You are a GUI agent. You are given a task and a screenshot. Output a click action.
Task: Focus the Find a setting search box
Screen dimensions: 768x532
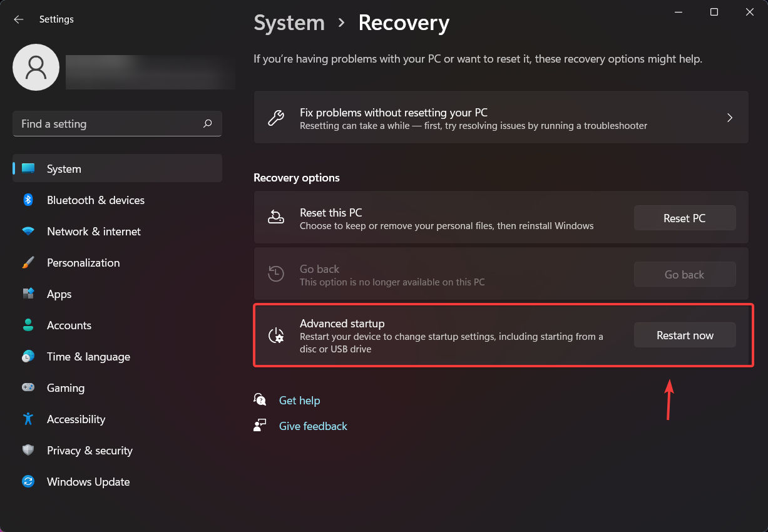[x=106, y=124]
